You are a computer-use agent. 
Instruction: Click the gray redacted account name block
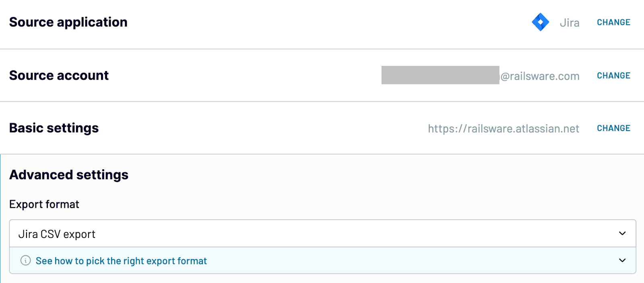440,75
